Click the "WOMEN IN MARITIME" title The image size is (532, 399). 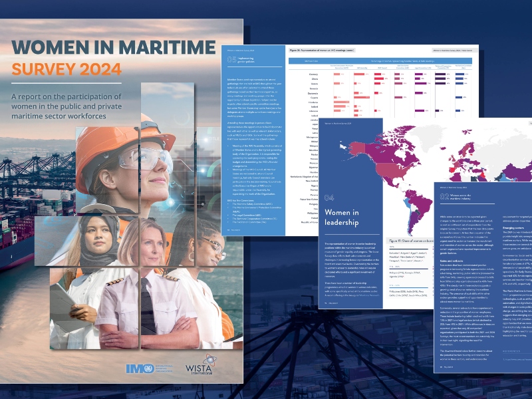pyautogui.click(x=114, y=47)
